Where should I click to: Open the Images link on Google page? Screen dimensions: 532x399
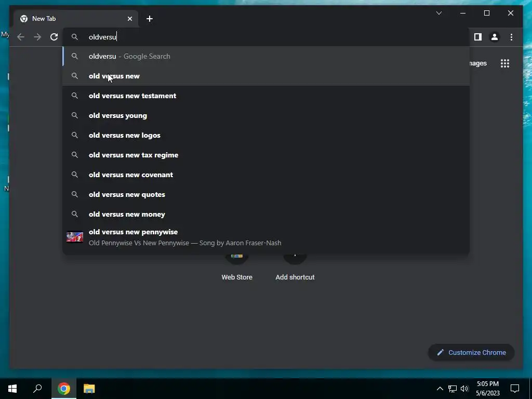[x=478, y=63]
